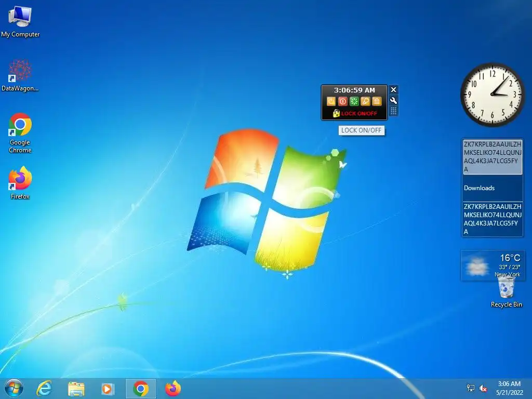Click the orange eject icon in gadget

click(377, 101)
